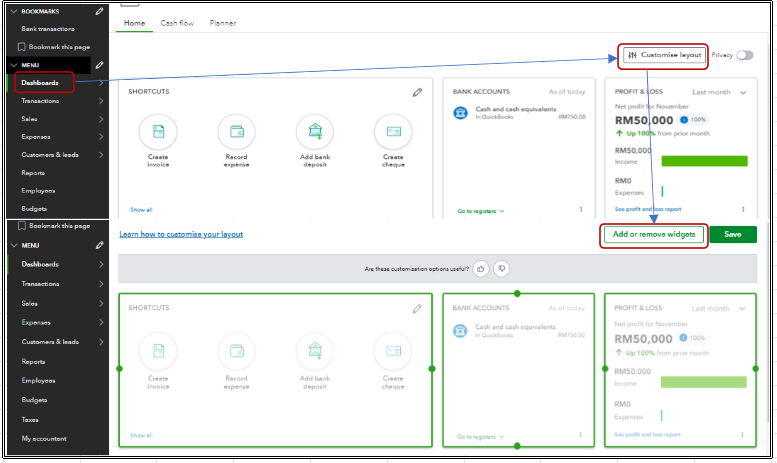
Task: Collapse the BOOKMARKS section chevron
Action: (14, 11)
